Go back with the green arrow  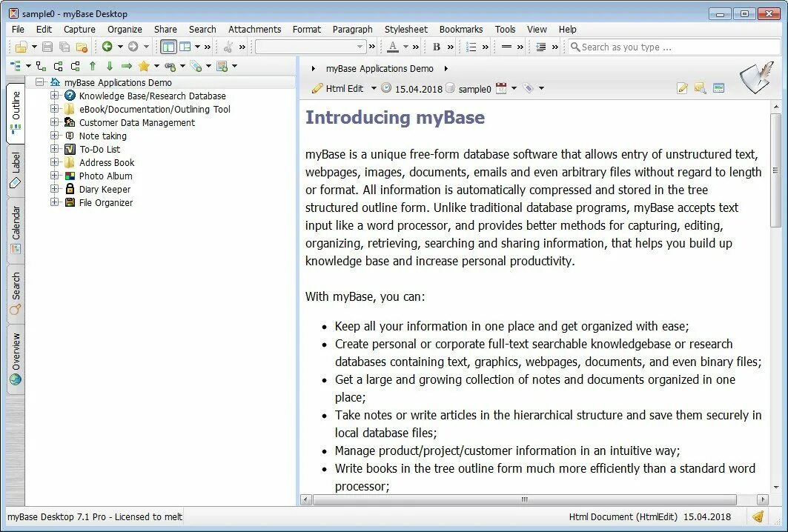107,47
